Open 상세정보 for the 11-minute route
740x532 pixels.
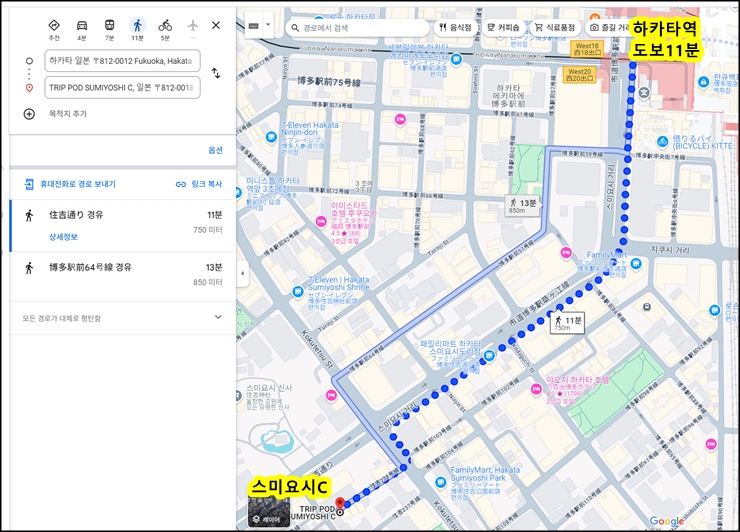(x=63, y=237)
